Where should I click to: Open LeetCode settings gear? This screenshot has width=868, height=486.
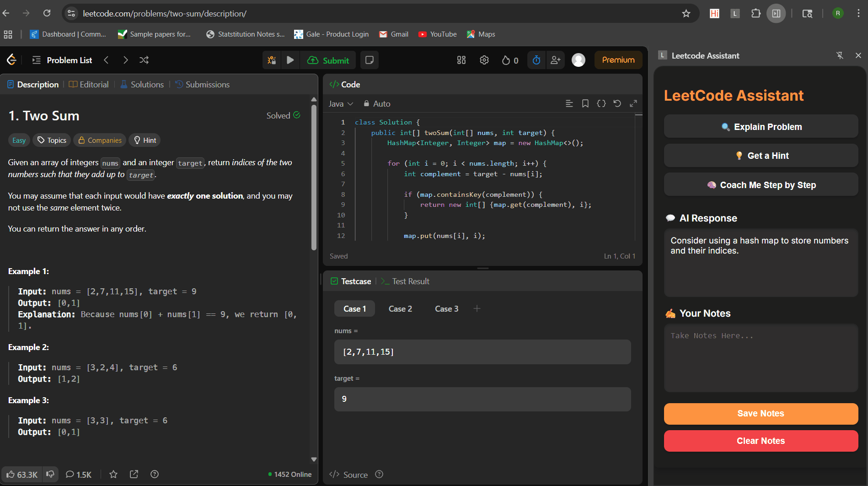(x=484, y=60)
